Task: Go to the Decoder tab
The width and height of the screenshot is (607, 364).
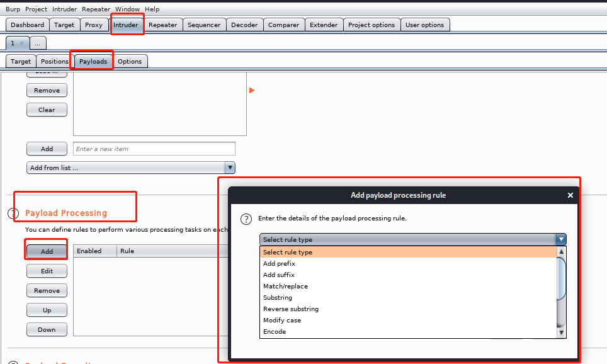Action: [x=244, y=25]
